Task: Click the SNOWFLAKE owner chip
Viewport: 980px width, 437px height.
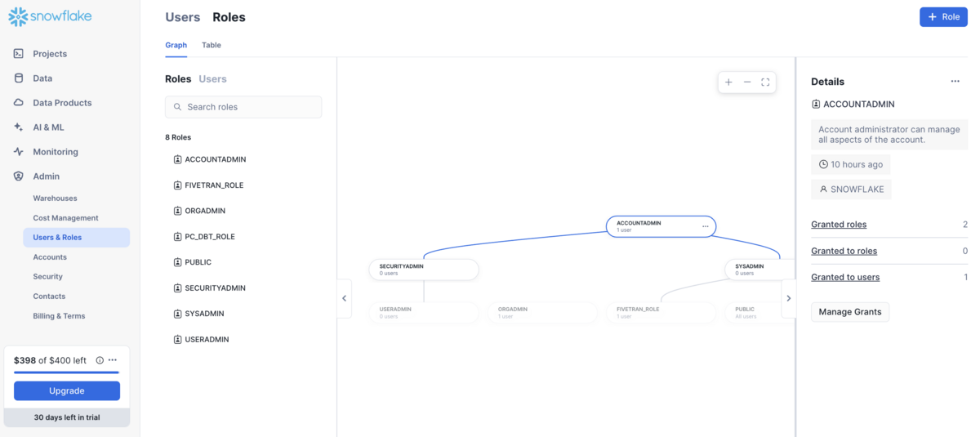Action: pyautogui.click(x=852, y=190)
